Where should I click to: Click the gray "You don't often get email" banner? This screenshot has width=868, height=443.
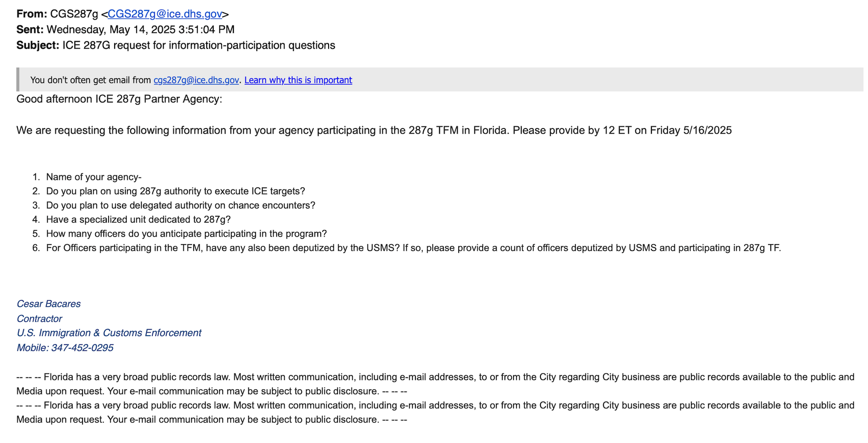coord(564,80)
